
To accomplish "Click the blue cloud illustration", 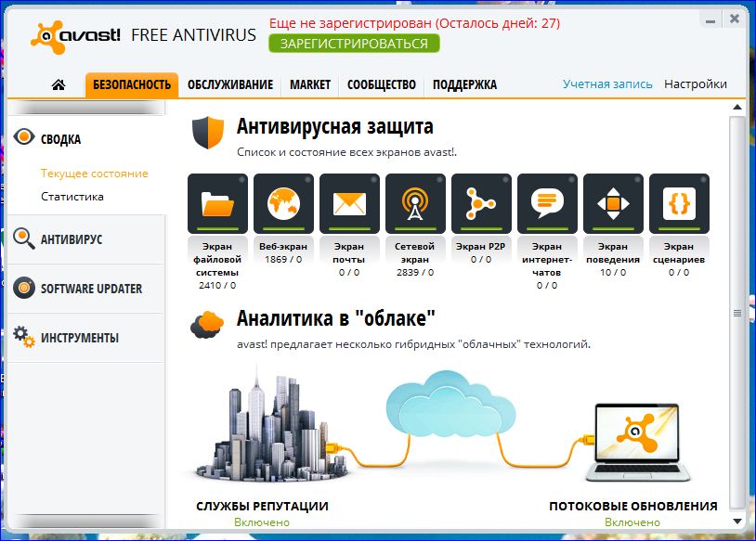I will [450, 405].
